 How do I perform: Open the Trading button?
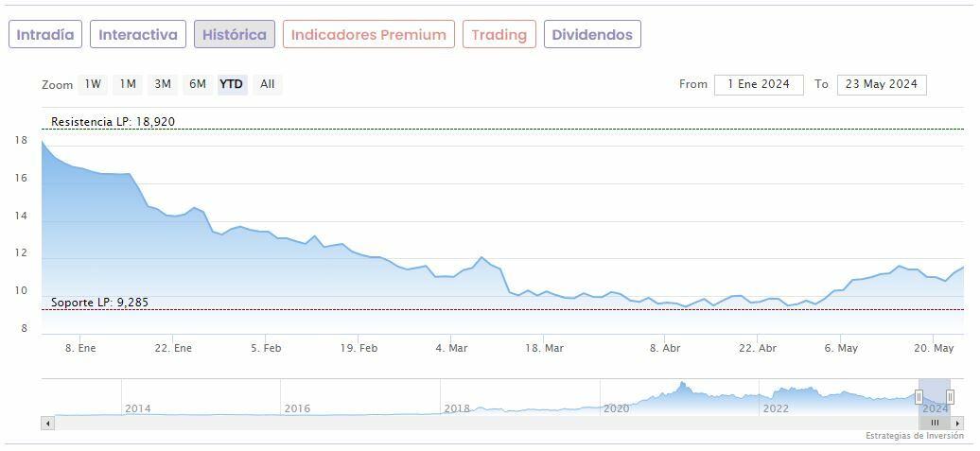point(499,35)
